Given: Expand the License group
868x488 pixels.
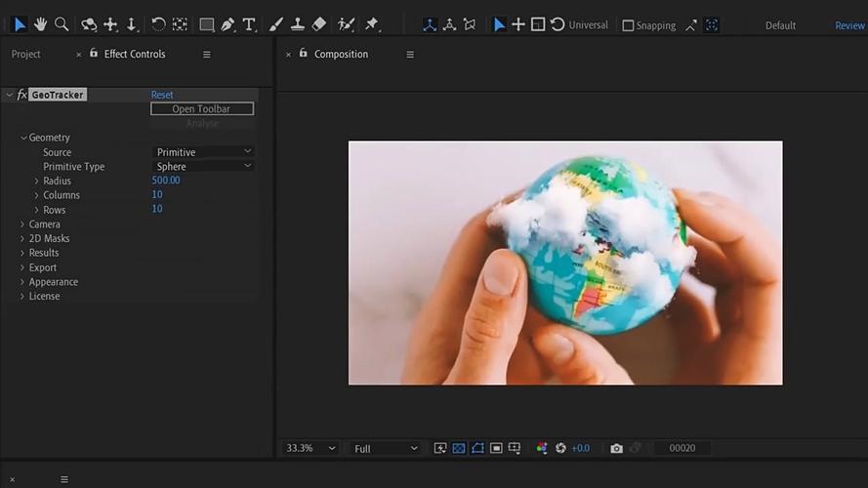Looking at the screenshot, I should point(22,296).
